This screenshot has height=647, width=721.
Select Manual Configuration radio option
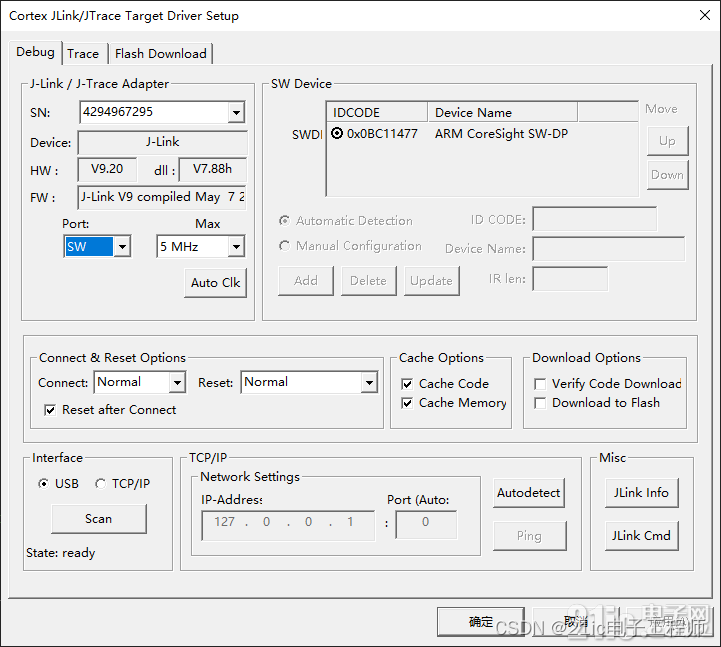tap(285, 246)
